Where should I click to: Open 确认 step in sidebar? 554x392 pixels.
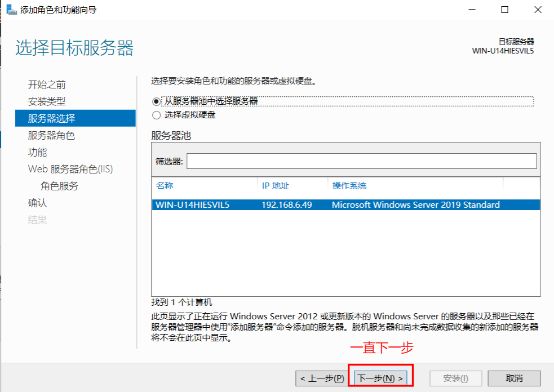click(37, 203)
